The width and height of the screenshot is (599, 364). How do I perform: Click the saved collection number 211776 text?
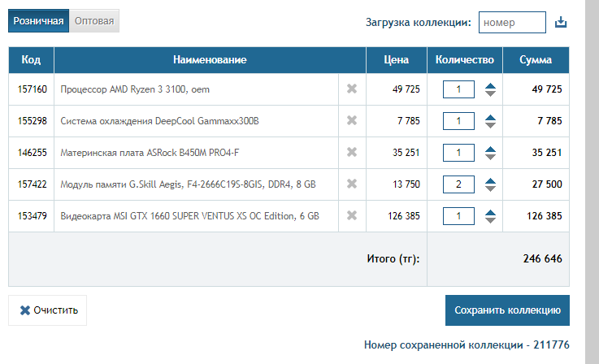pos(467,344)
